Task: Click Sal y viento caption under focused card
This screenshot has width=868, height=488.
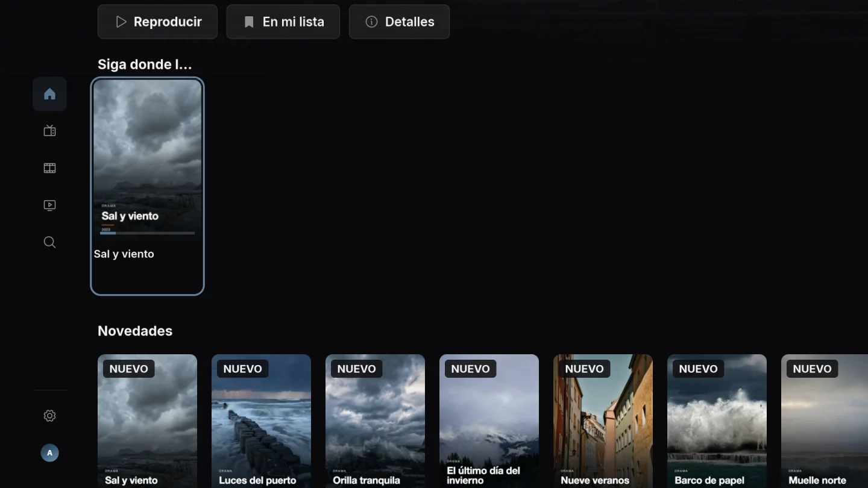Action: [124, 254]
